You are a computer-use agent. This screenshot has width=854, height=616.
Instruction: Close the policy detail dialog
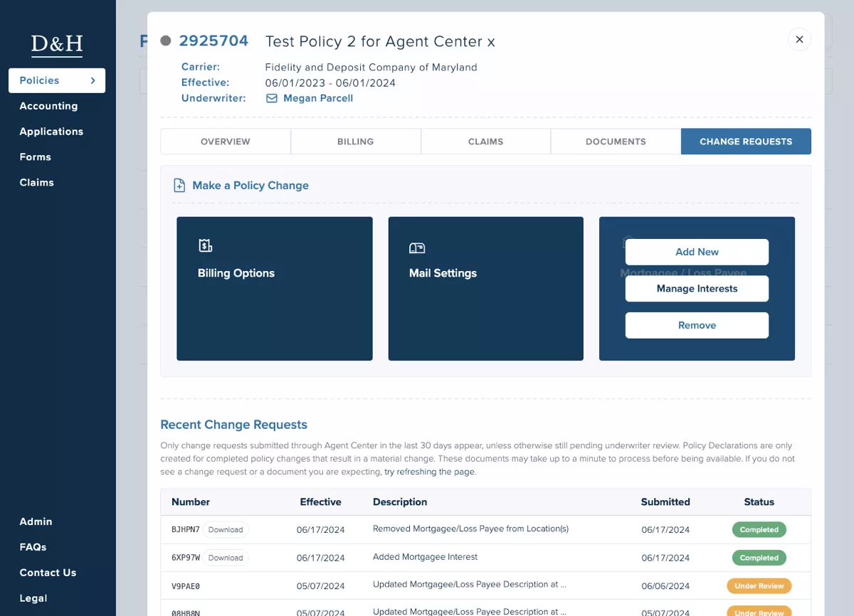(799, 39)
